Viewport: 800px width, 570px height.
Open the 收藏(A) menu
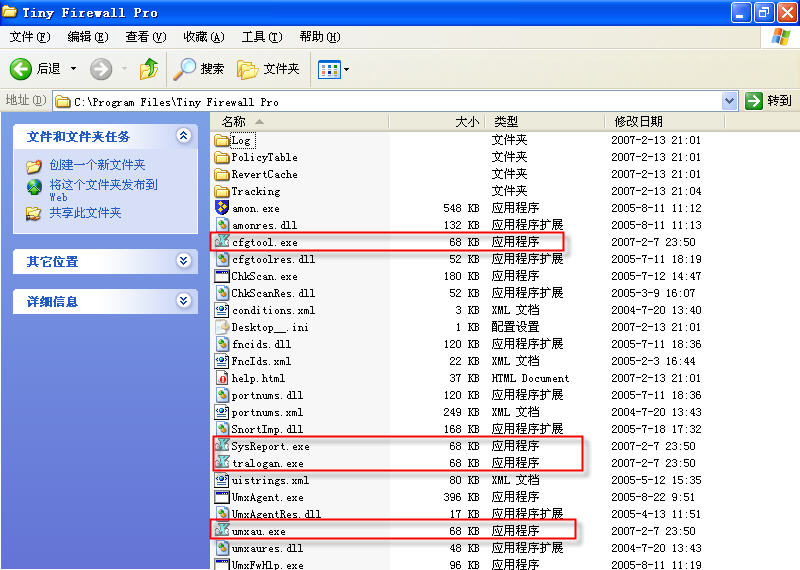[204, 37]
